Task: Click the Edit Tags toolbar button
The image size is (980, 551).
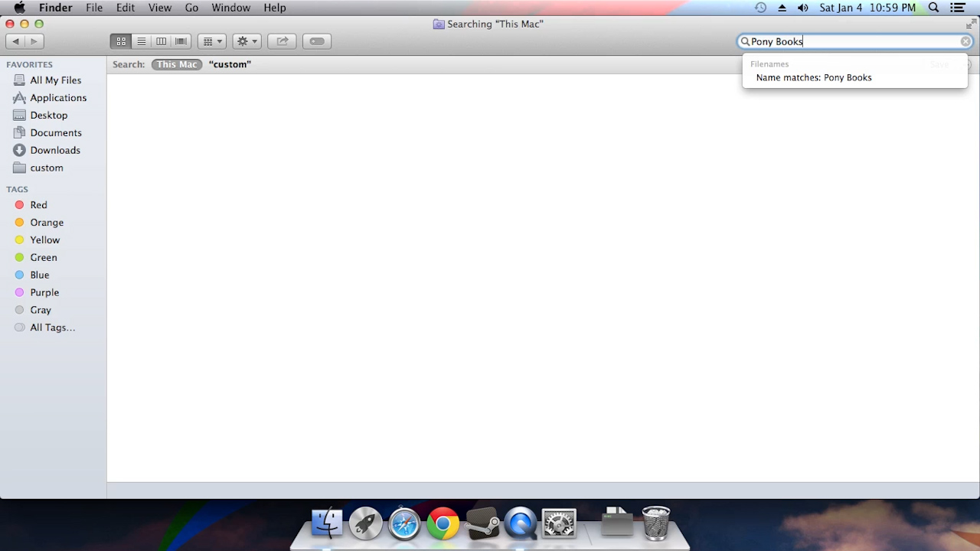Action: [317, 41]
